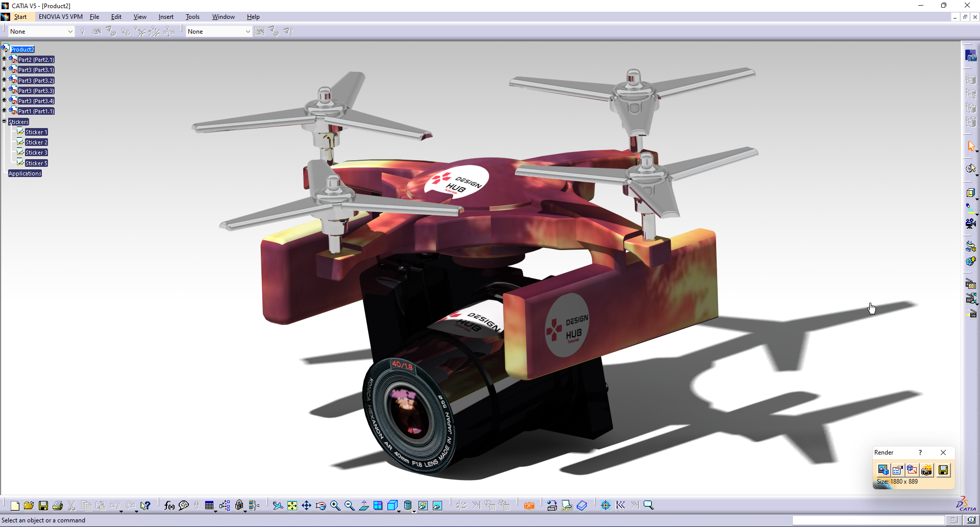Viewport: 980px width, 527px height.
Task: Click the padlock icon in bottom toolbar
Action: (239, 506)
